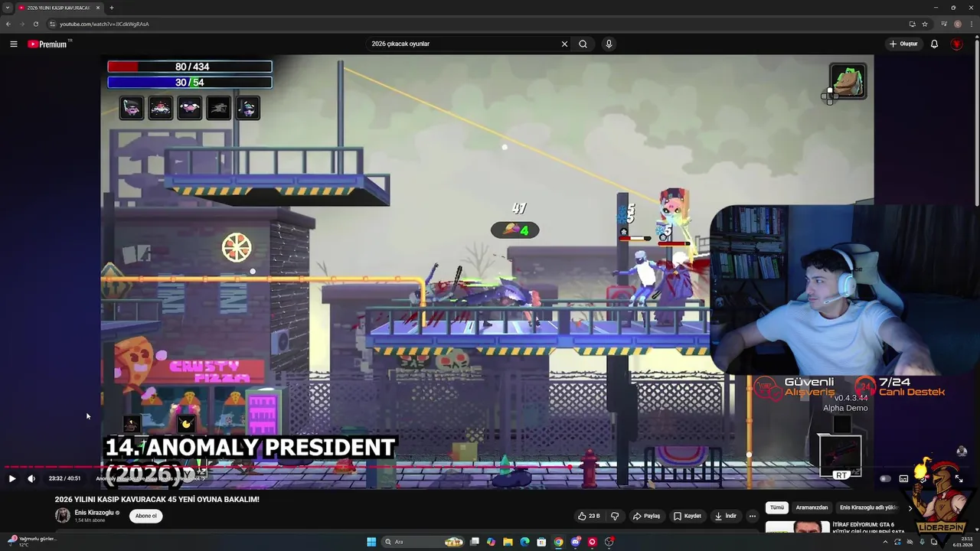Start voice search with microphone icon
The width and height of the screenshot is (980, 551).
(x=609, y=44)
